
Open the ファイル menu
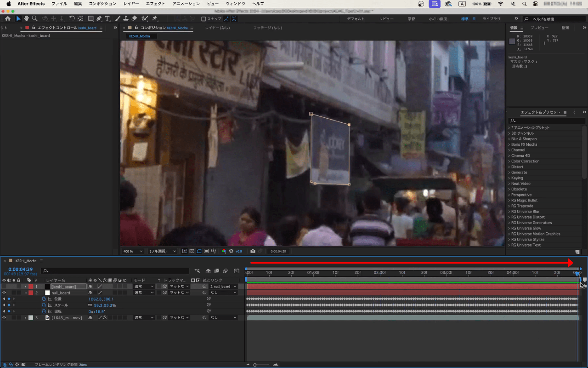pyautogui.click(x=59, y=4)
